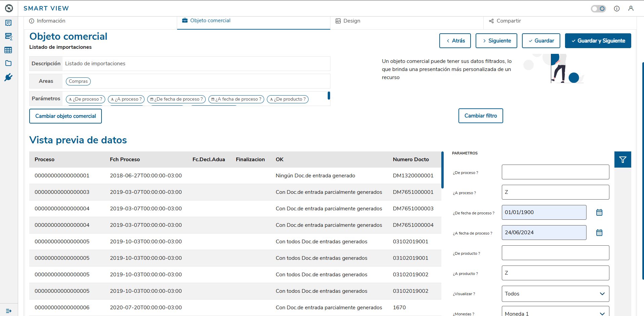Open the folder icon in the sidebar
Screen dimensions: 644x316
click(x=8, y=63)
